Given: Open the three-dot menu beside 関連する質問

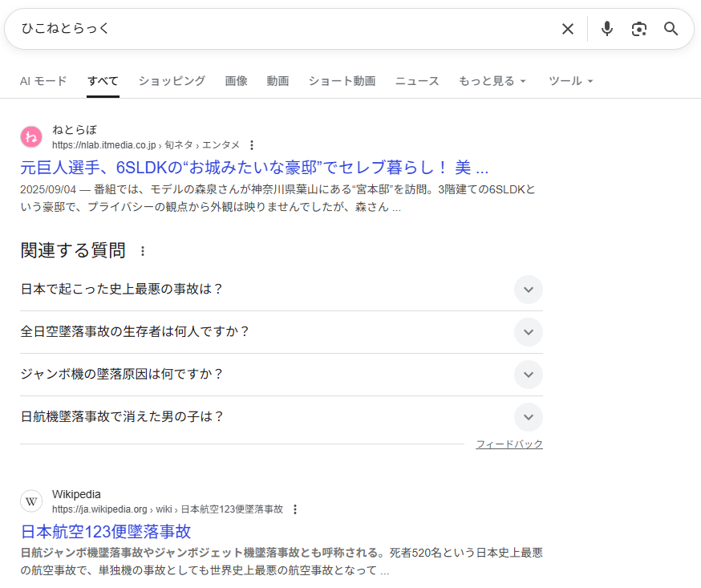Looking at the screenshot, I should 143,251.
